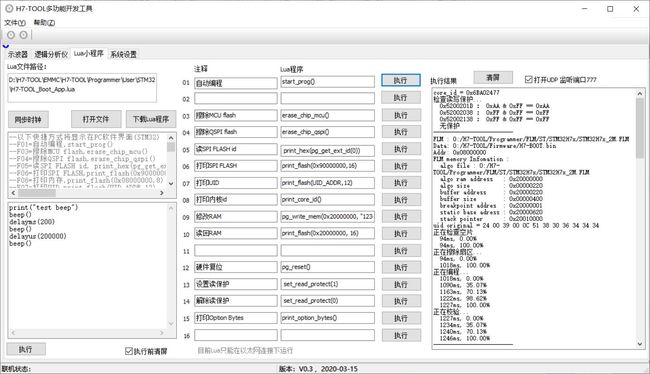
Task: Click the 设置读保护 comment field
Action: pyautogui.click(x=236, y=284)
